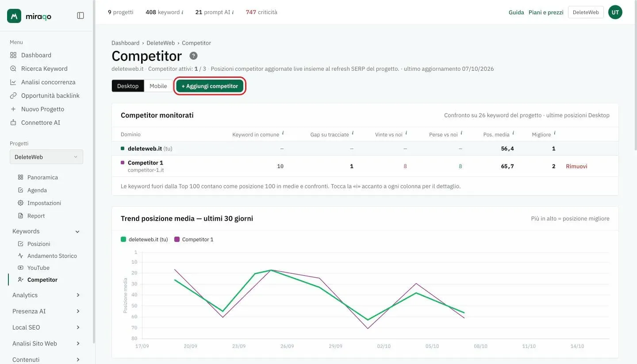Click the 747 criticità counter
The width and height of the screenshot is (637, 364).
pos(261,12)
